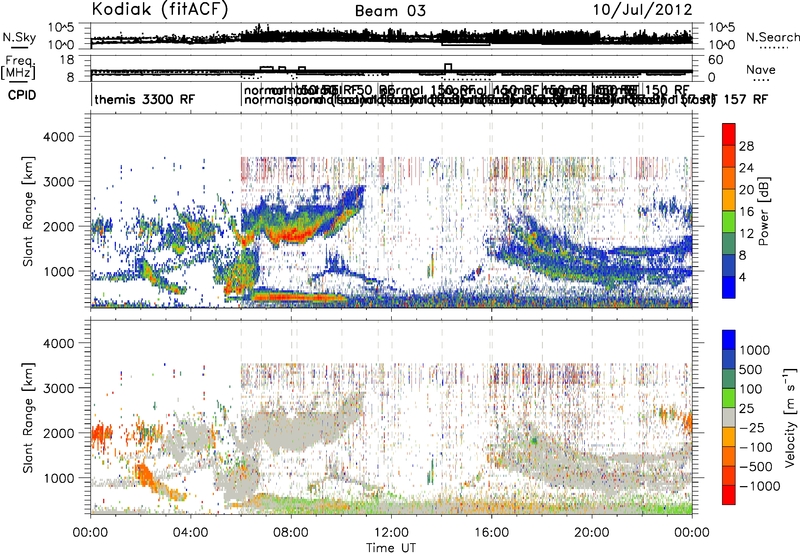Click the Nave legend label
This screenshot has width=800, height=554.
point(760,69)
